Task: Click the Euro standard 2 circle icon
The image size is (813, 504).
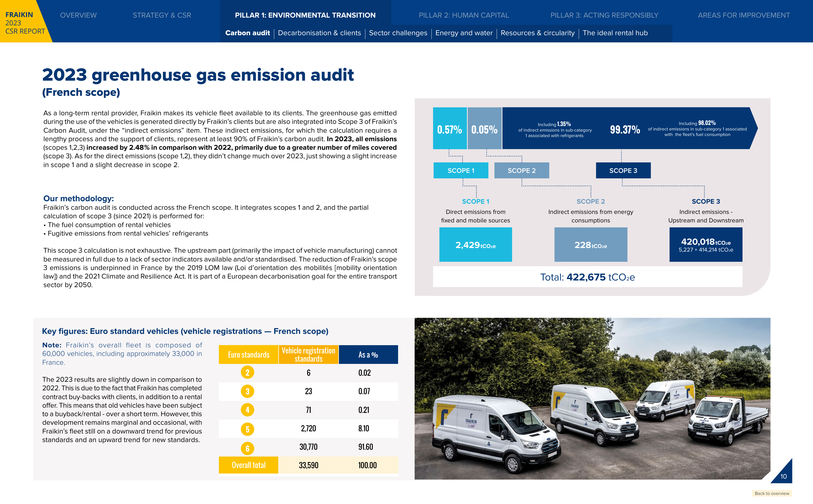Action: point(247,372)
